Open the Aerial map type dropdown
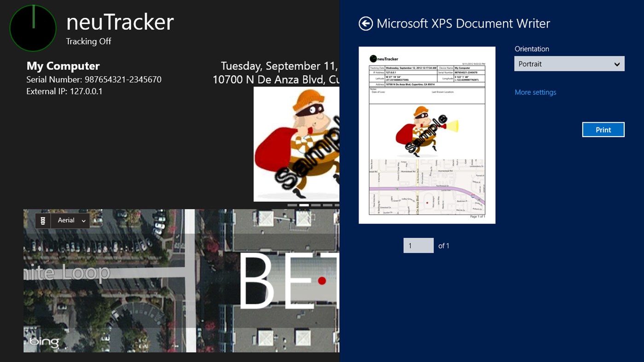The width and height of the screenshot is (644, 362). (71, 221)
